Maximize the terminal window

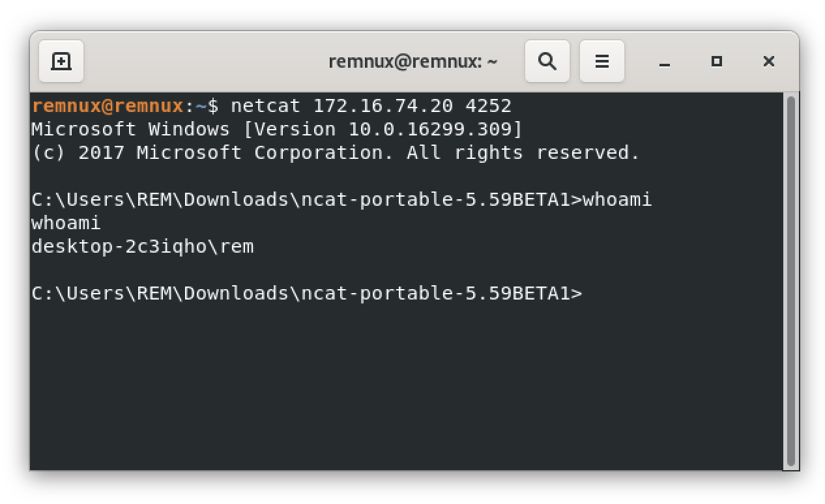coord(717,61)
